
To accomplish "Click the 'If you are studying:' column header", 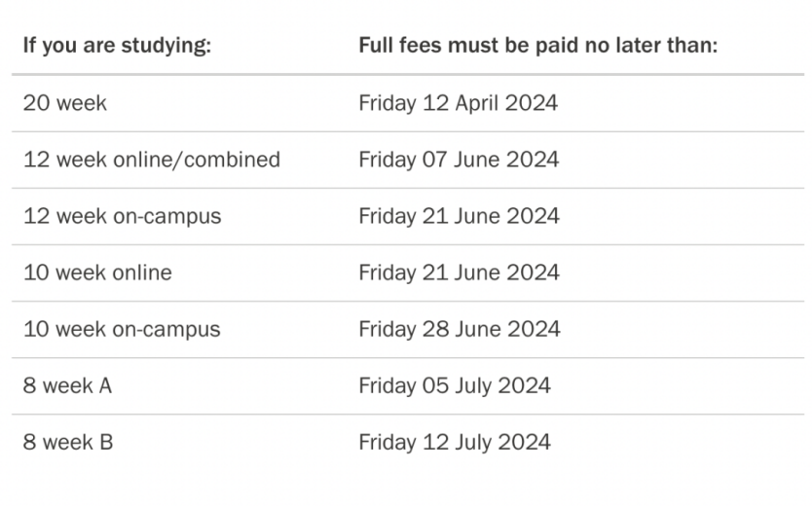I will (x=117, y=46).
